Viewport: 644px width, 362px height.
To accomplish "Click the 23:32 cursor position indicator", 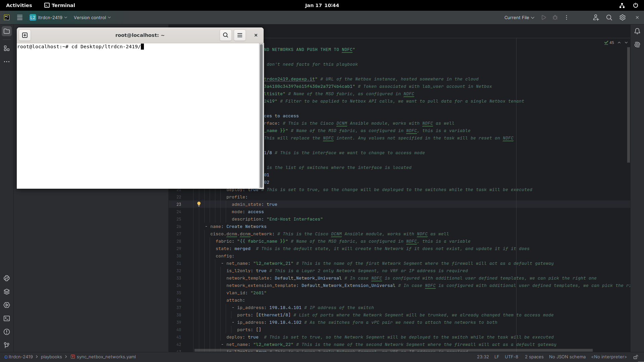I will click(483, 357).
